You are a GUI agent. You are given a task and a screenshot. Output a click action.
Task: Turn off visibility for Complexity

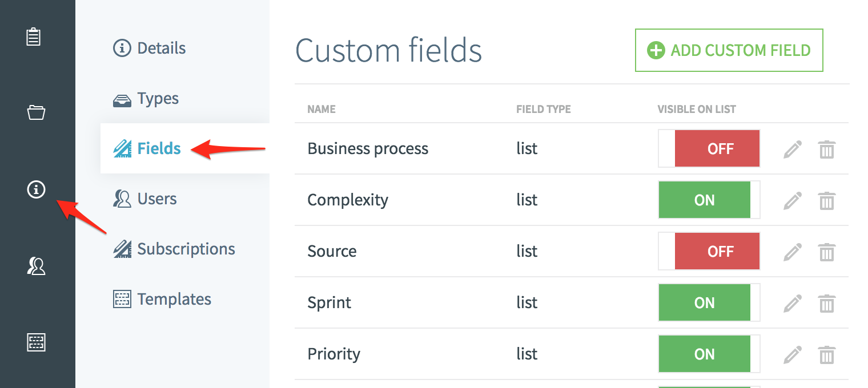click(709, 200)
